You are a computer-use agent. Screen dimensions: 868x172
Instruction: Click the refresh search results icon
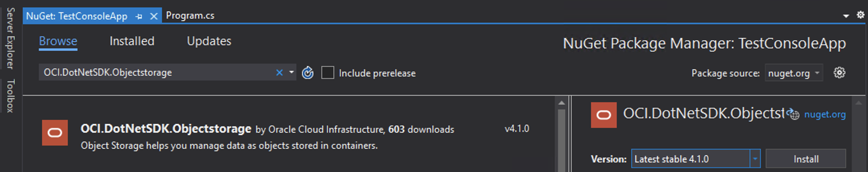[x=308, y=73]
